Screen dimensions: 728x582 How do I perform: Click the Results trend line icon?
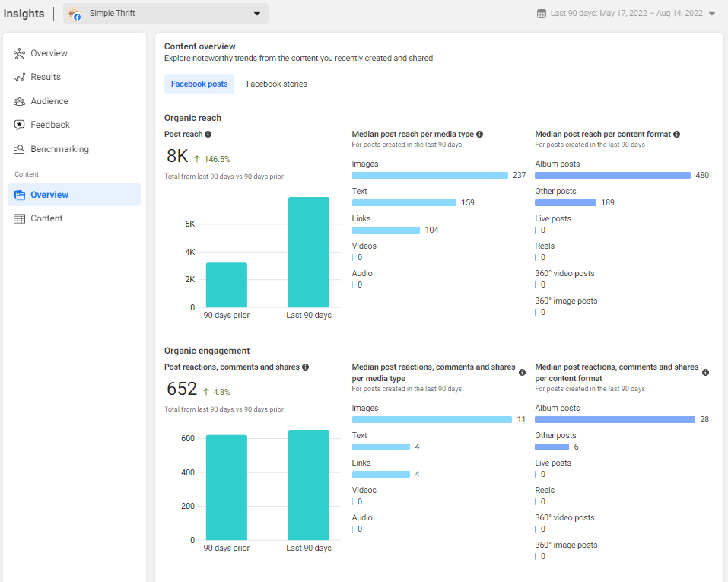(x=19, y=77)
